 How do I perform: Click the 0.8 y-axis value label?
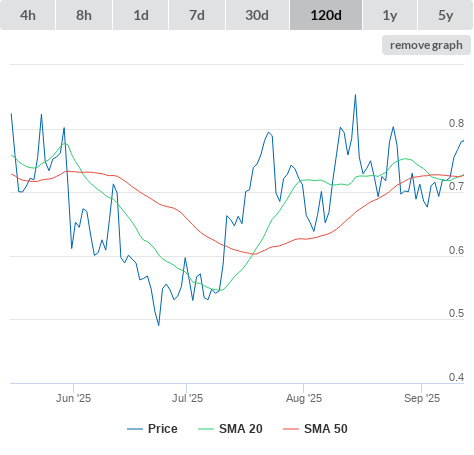(456, 123)
